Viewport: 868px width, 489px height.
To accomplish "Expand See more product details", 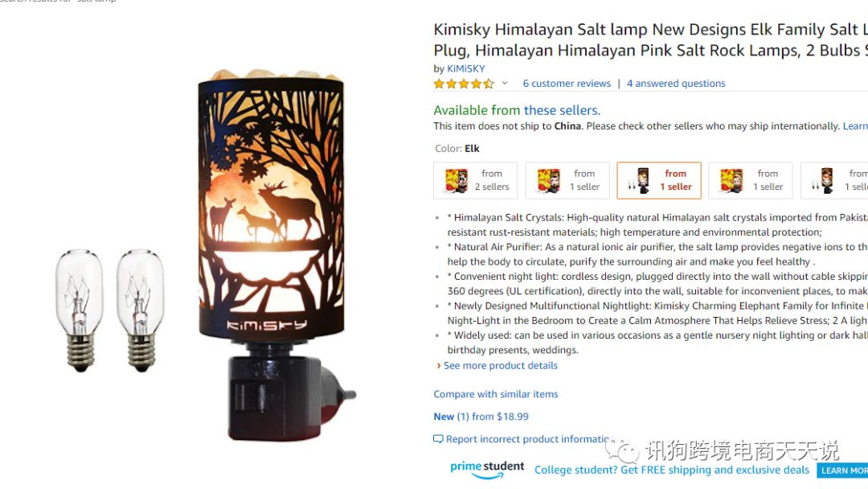I will tap(501, 365).
